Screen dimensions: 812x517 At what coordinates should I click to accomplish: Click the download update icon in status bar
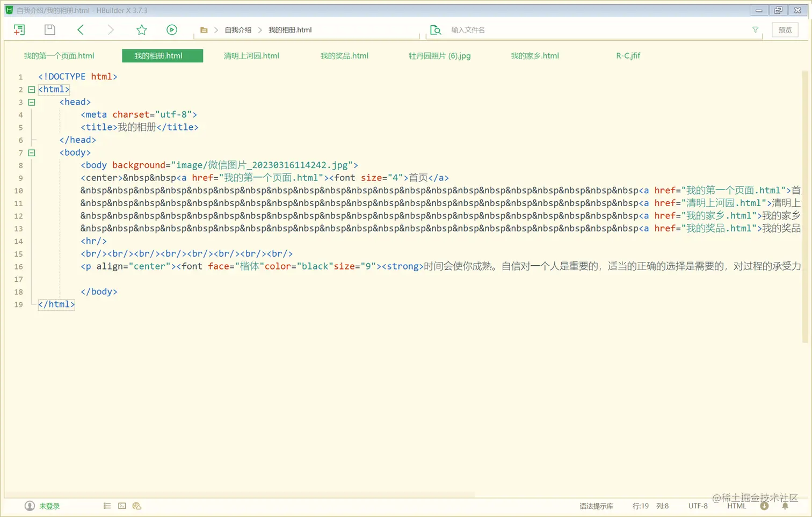tap(764, 506)
